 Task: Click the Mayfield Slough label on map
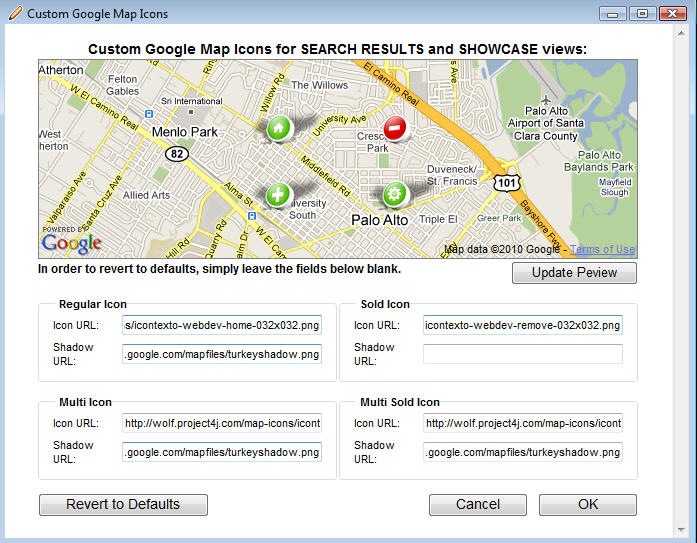coord(615,187)
